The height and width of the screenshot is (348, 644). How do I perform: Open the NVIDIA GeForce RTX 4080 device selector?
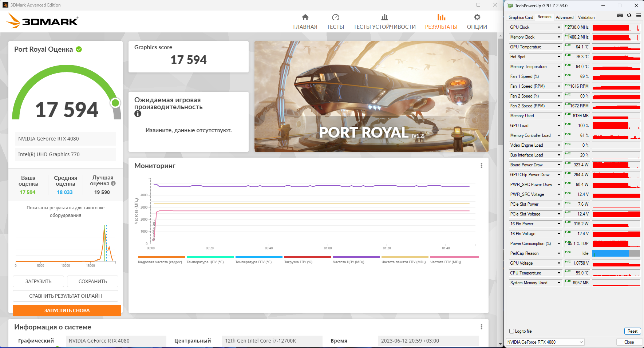[x=545, y=342]
